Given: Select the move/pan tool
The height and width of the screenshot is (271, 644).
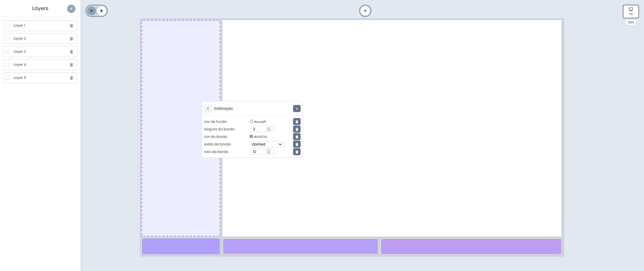Looking at the screenshot, I should 92,11.
